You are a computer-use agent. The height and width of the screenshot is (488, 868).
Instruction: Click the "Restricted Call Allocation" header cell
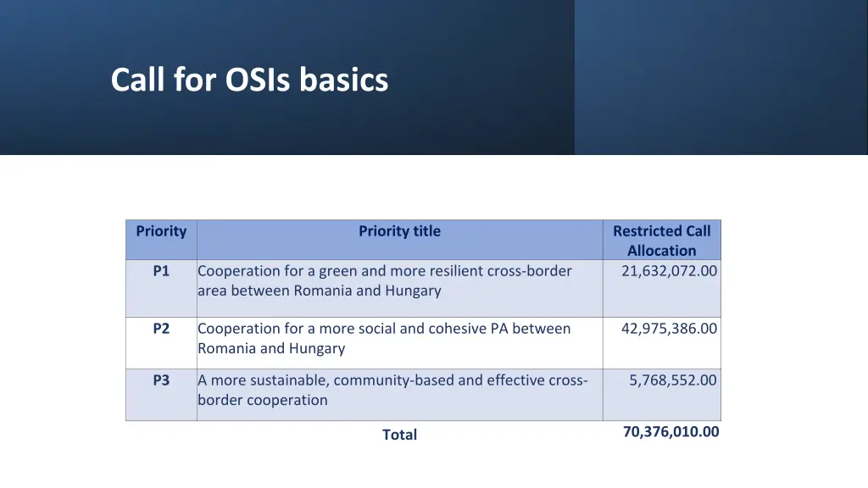pyautogui.click(x=661, y=241)
